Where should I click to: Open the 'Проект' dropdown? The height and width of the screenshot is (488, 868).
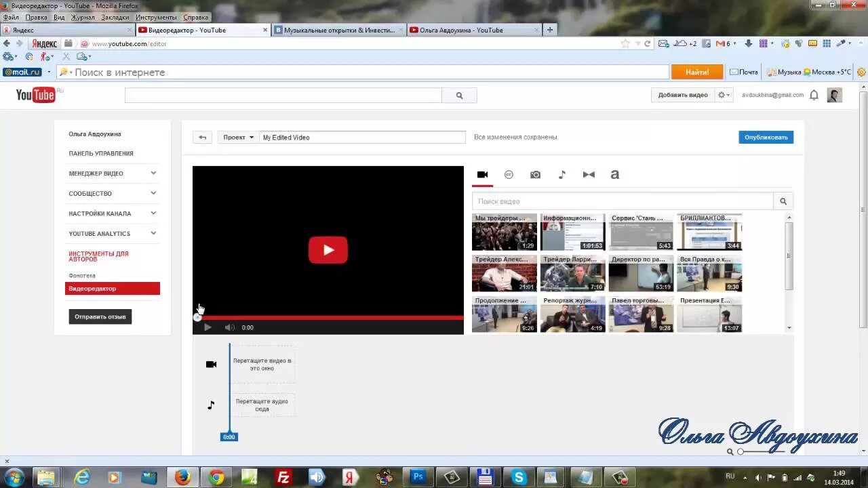pos(238,137)
